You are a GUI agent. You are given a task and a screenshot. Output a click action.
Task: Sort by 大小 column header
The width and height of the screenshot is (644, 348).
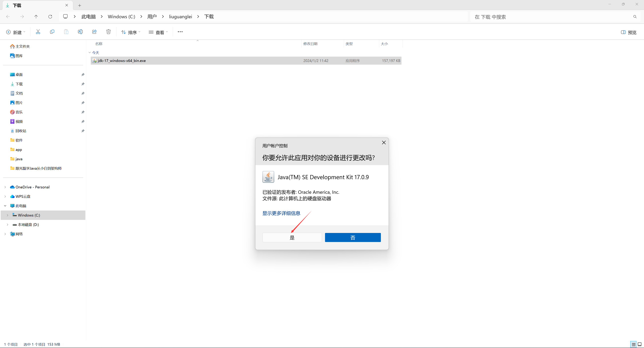point(384,44)
